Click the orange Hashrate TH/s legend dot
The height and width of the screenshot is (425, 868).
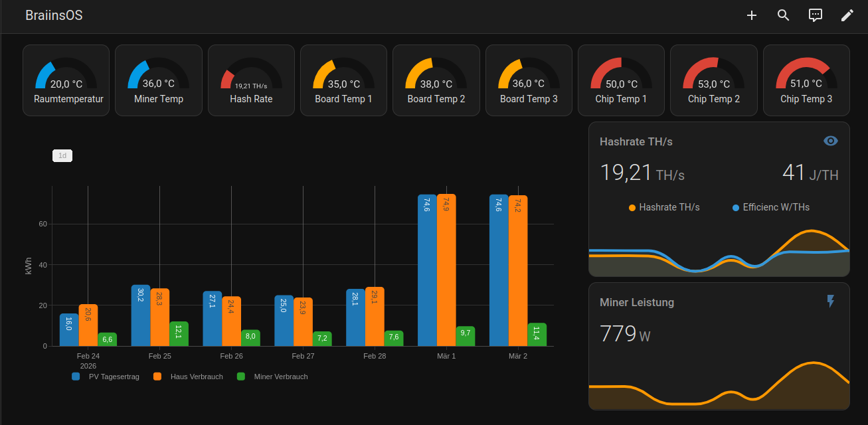tap(632, 208)
